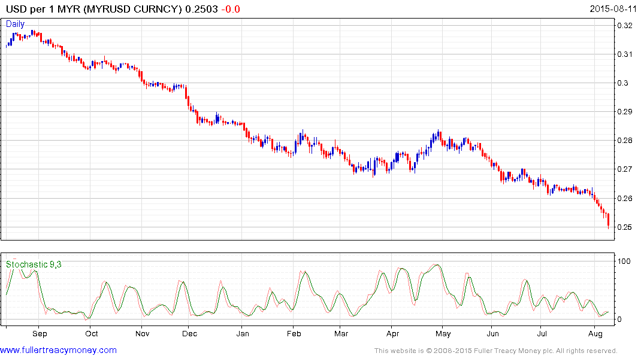Click the 0.31 price axis label
The image size is (644, 359).
tap(625, 54)
